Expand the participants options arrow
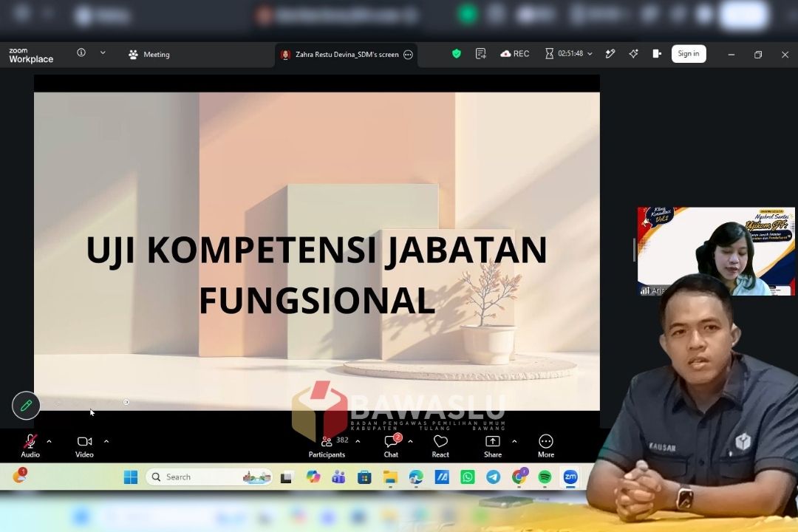 point(358,441)
